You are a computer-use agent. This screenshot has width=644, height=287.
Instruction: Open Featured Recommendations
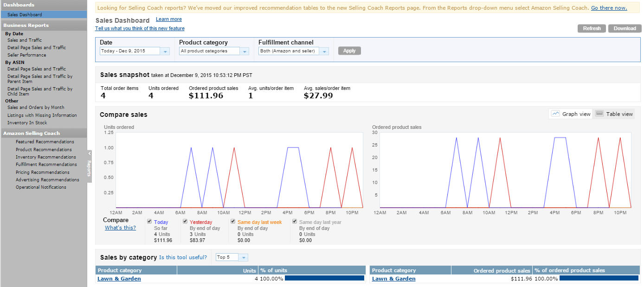[45, 142]
